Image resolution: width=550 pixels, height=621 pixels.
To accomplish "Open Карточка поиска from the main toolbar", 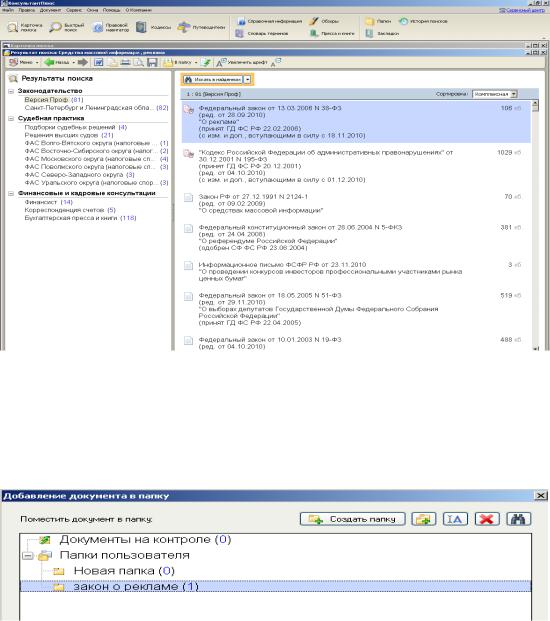I will pyautogui.click(x=25, y=27).
